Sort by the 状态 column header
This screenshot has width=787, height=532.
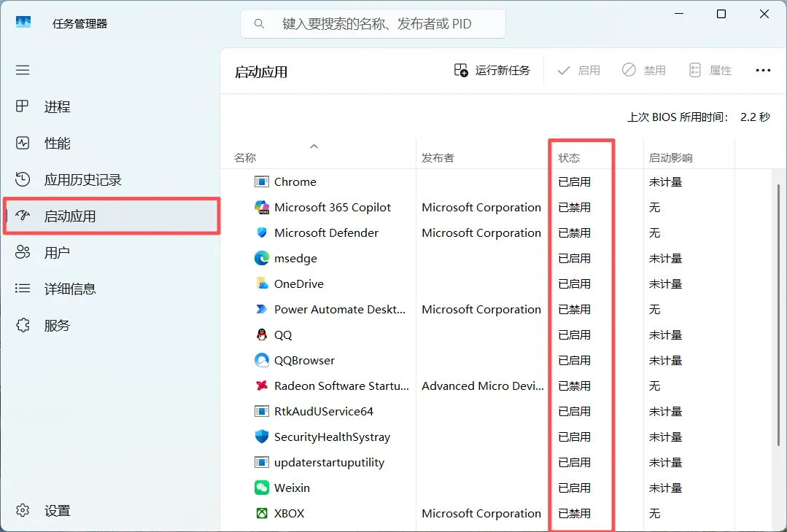click(596, 154)
